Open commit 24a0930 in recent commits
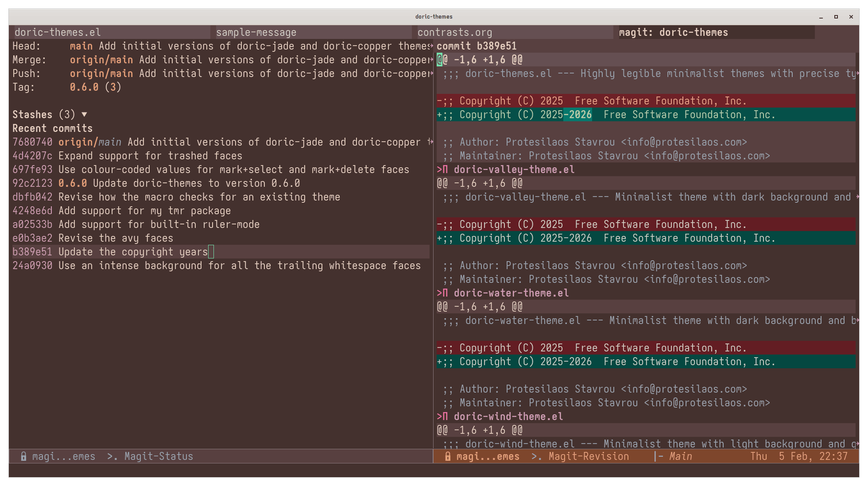Image resolution: width=868 pixels, height=486 pixels. [x=32, y=266]
